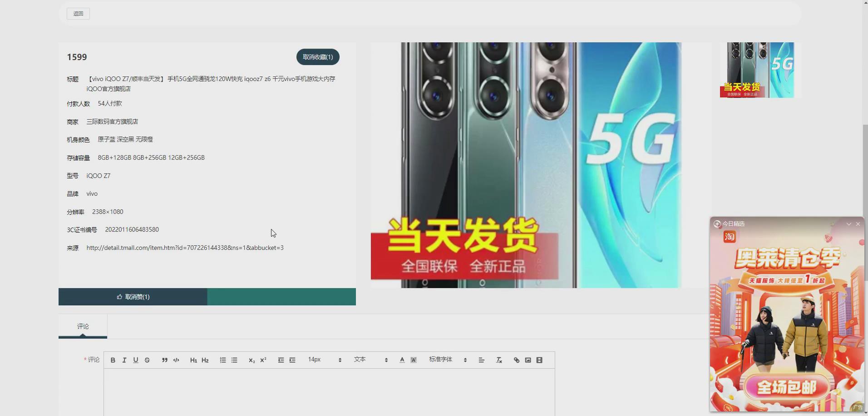
Task: Open the 标准字体 font family dropdown
Action: click(448, 360)
